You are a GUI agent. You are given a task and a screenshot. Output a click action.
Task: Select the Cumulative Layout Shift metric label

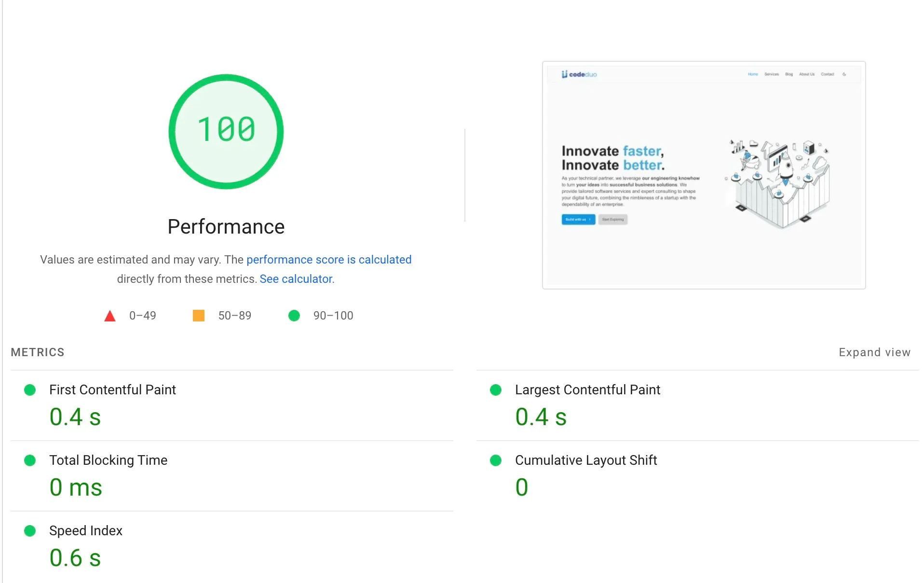[x=586, y=460]
